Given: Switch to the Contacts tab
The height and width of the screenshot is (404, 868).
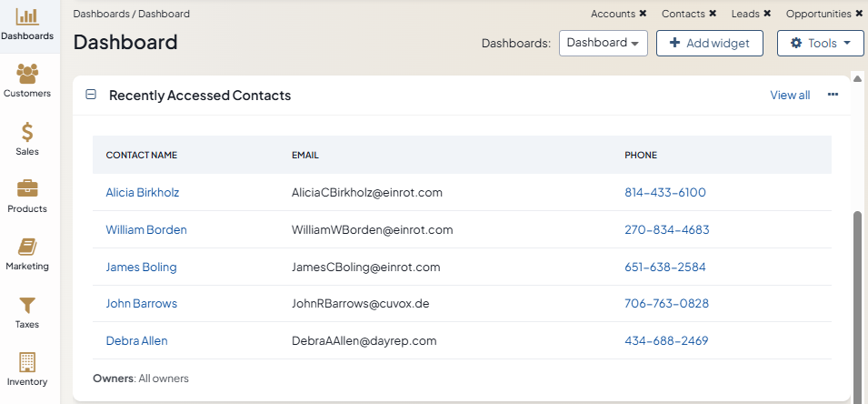Looking at the screenshot, I should pyautogui.click(x=683, y=14).
